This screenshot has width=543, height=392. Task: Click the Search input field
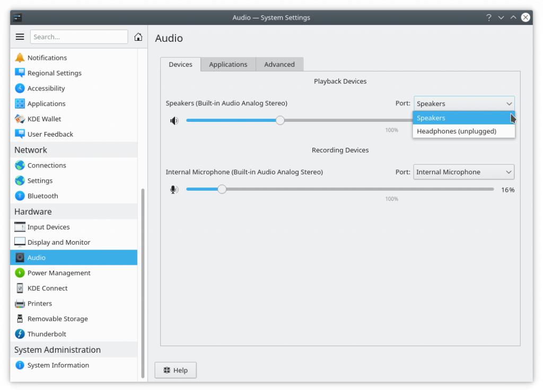click(x=79, y=37)
